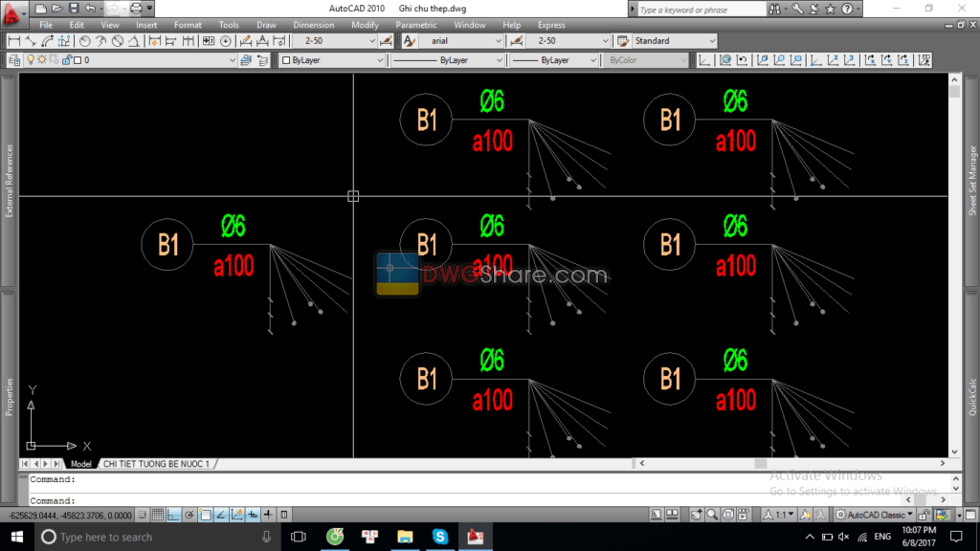Toggle Ortho mode in the status bar

[173, 515]
